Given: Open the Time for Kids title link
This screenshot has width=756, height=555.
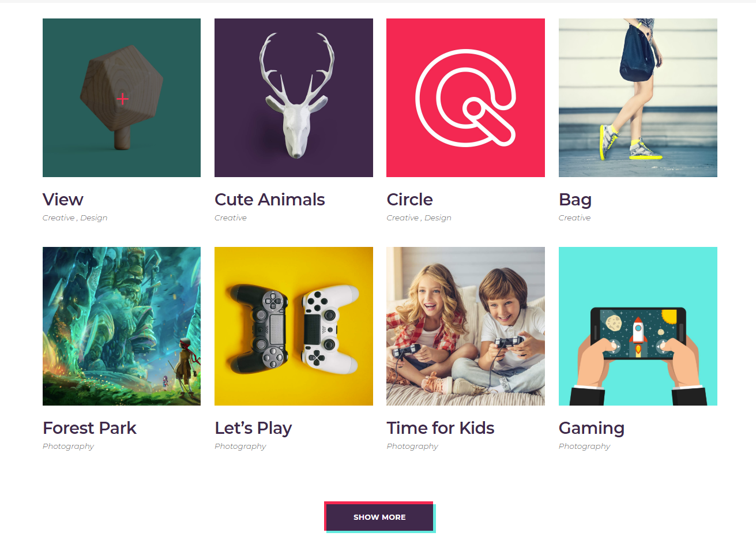Looking at the screenshot, I should pyautogui.click(x=441, y=428).
